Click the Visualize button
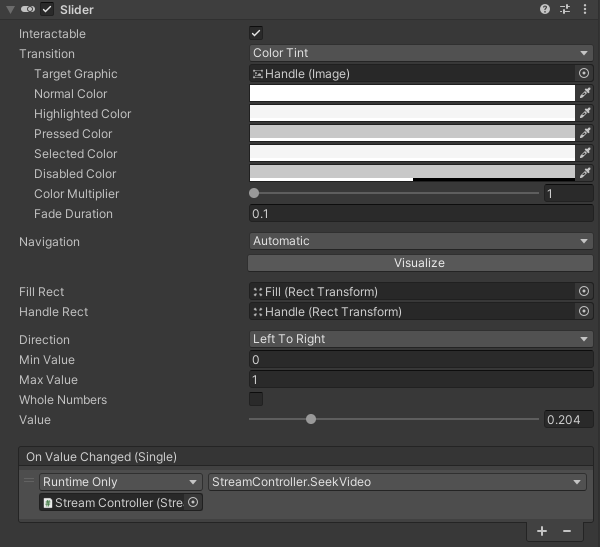 click(420, 263)
